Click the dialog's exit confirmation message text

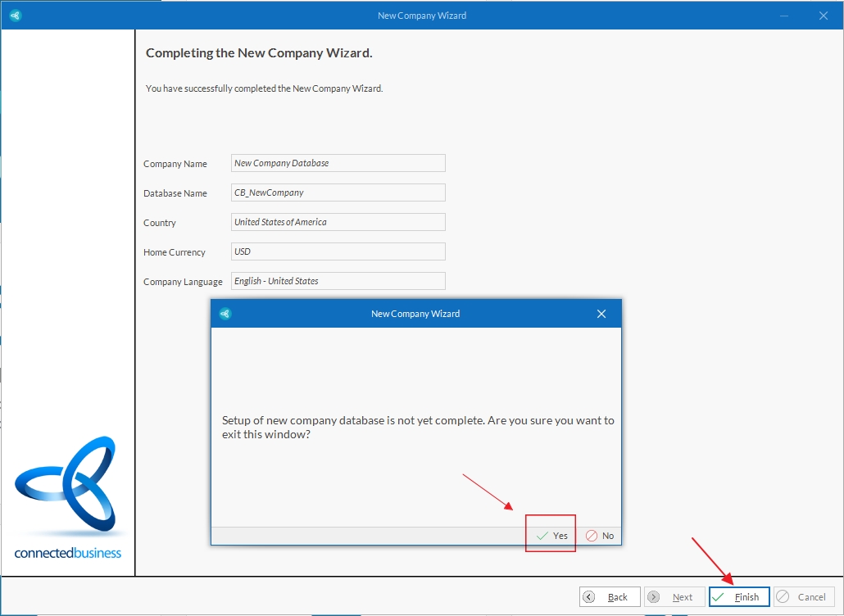(417, 428)
